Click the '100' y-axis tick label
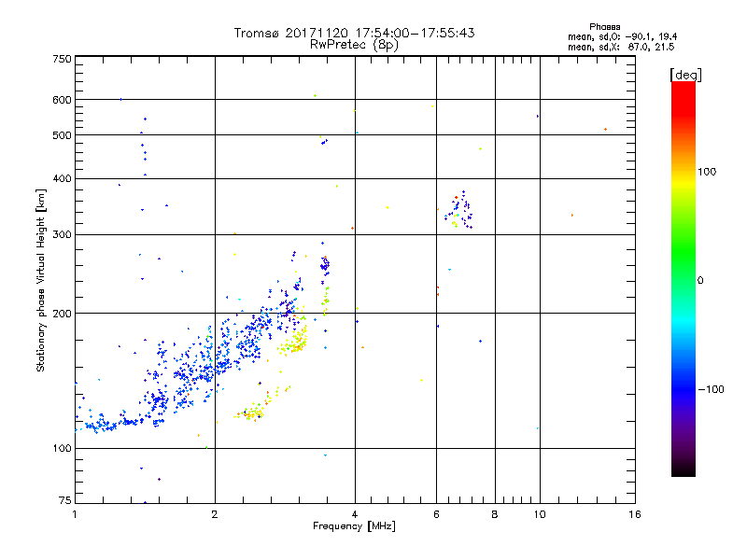This screenshot has width=747, height=560. 62,448
